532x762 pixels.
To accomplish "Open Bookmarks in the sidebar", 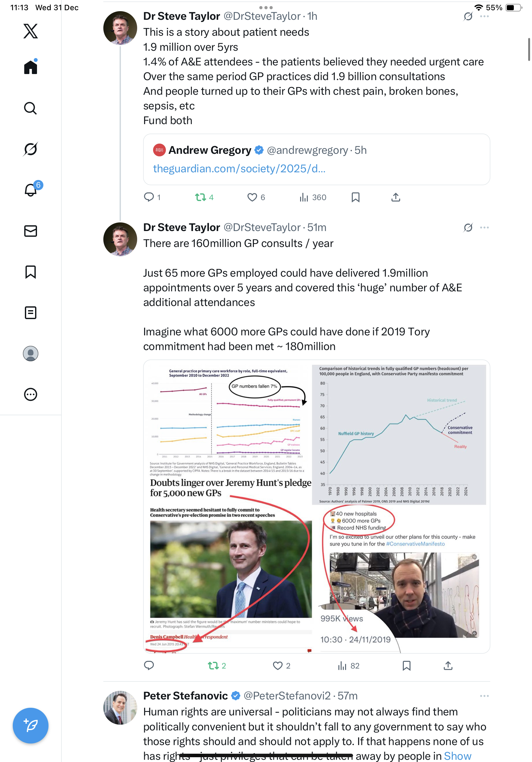I will point(31,272).
